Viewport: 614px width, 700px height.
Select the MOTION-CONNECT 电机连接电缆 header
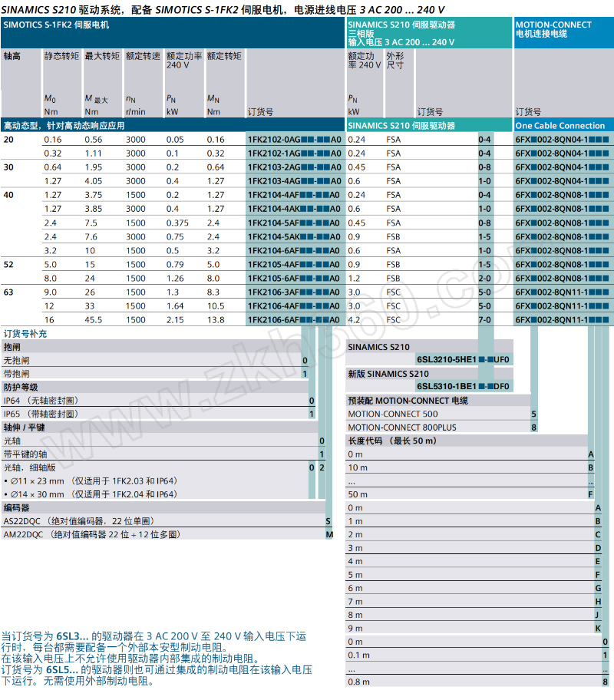pos(553,29)
